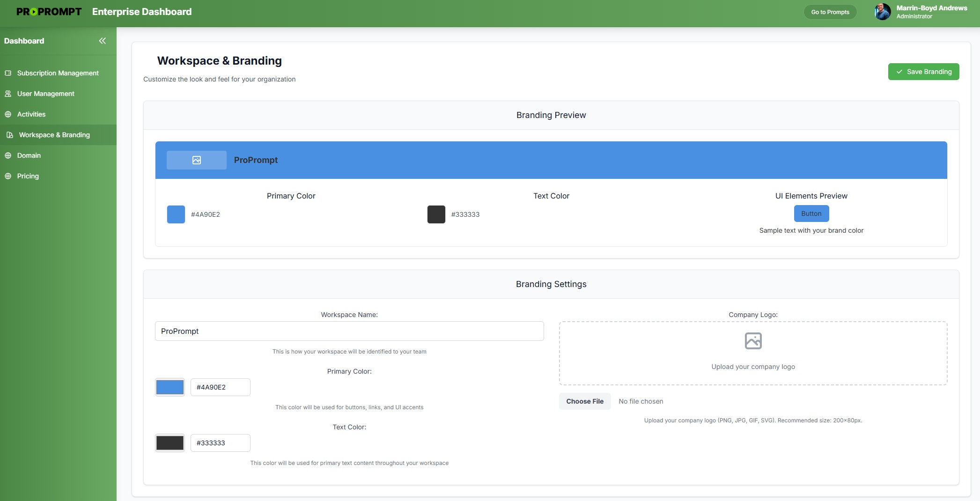980x501 pixels.
Task: Click the administrator profile avatar
Action: point(883,12)
